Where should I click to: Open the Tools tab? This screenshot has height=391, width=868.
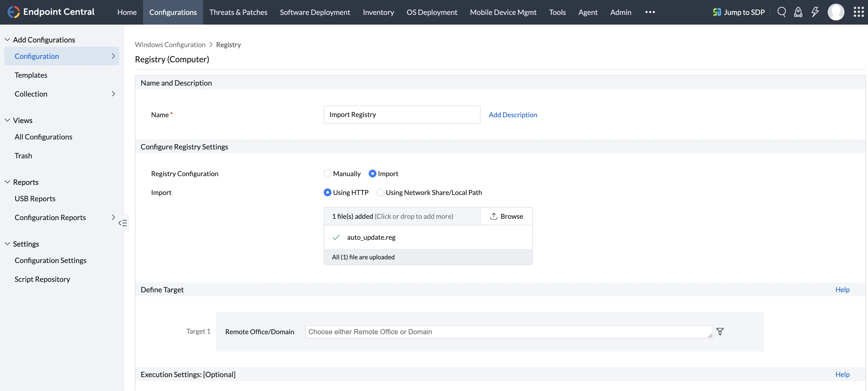click(x=557, y=12)
